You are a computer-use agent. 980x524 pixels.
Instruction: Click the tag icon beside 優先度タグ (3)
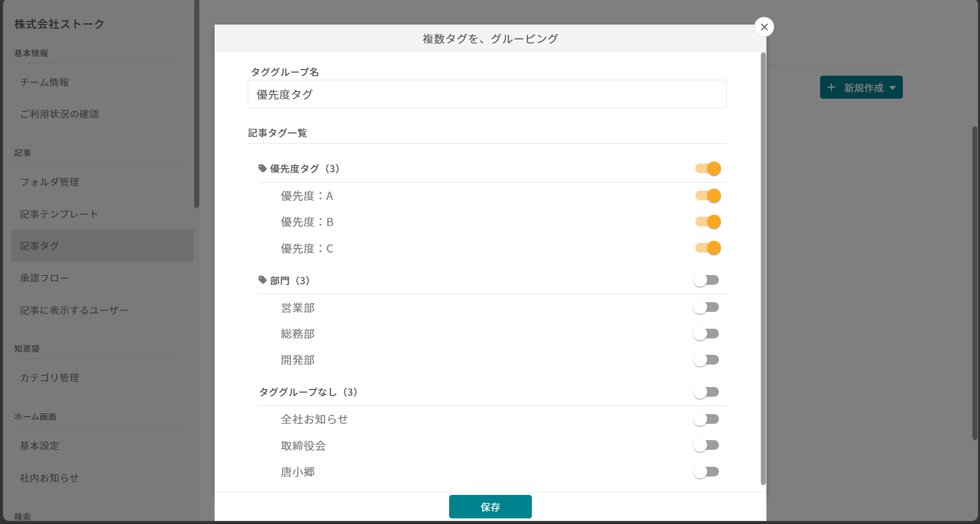tap(263, 168)
